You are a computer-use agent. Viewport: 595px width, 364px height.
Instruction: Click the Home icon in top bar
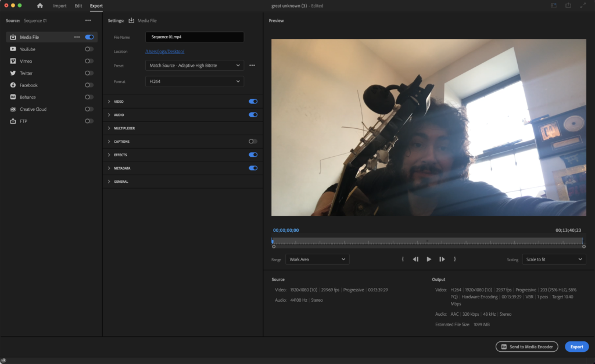[40, 6]
